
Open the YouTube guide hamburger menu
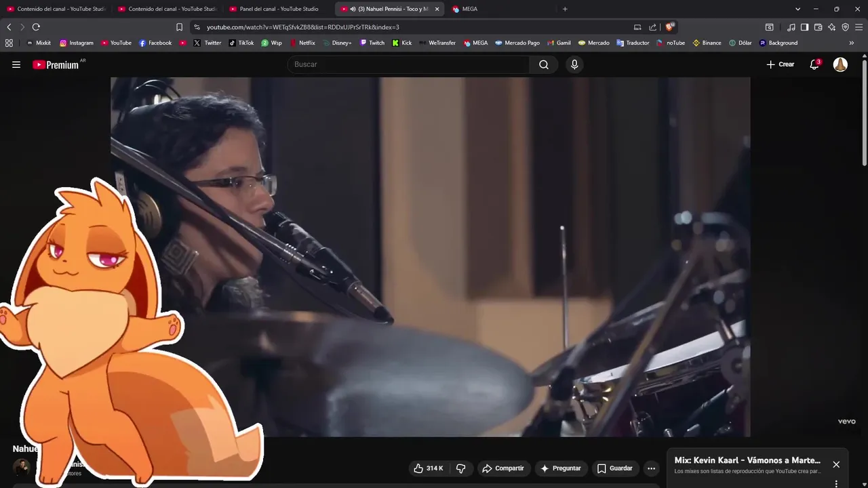16,64
